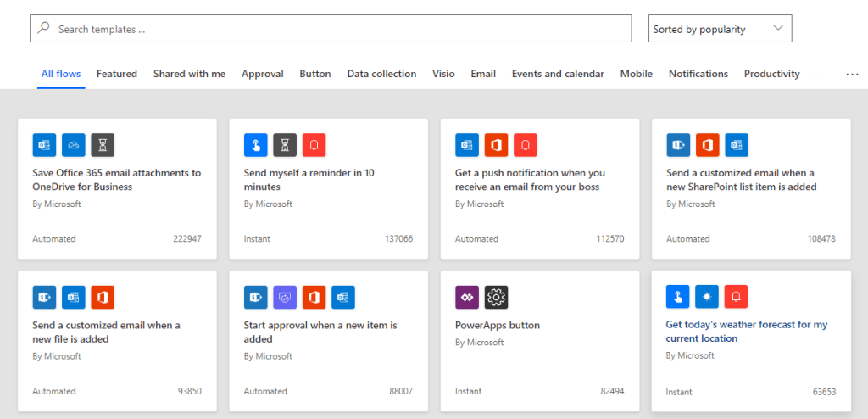The width and height of the screenshot is (868, 419).
Task: Switch to the Featured tab
Action: click(x=117, y=74)
